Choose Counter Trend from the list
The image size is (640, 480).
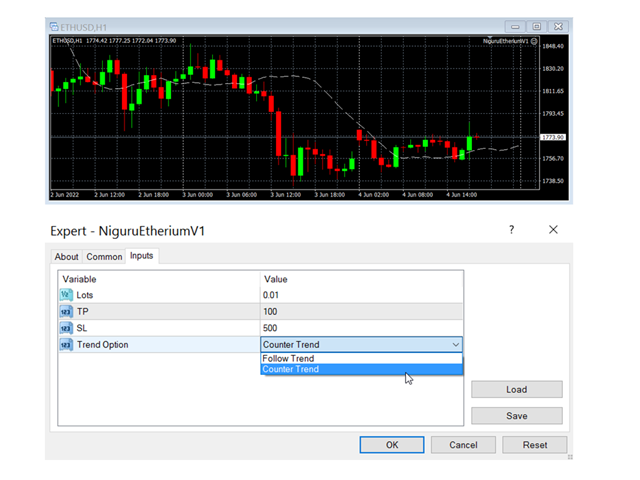pyautogui.click(x=361, y=369)
